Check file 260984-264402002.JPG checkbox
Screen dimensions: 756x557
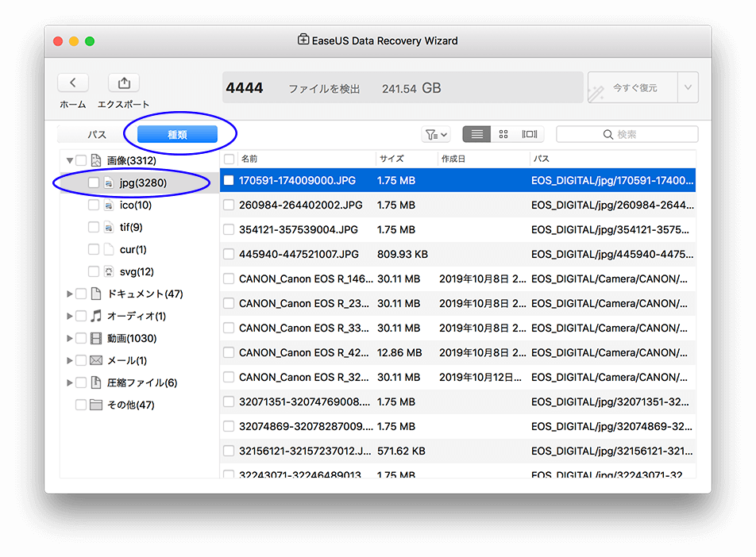(x=229, y=205)
